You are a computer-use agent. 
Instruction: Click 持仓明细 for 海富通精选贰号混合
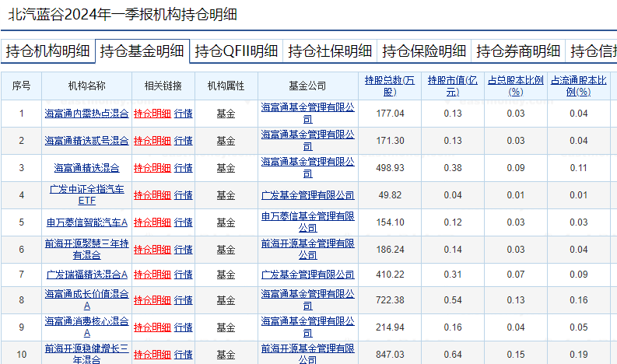[x=152, y=141]
